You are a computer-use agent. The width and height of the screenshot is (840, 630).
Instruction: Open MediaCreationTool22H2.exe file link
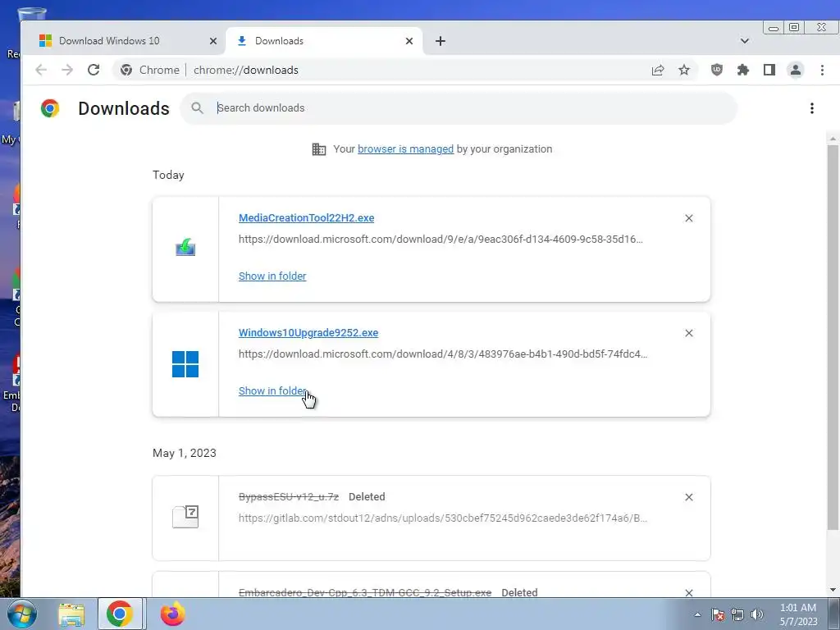[x=307, y=218]
